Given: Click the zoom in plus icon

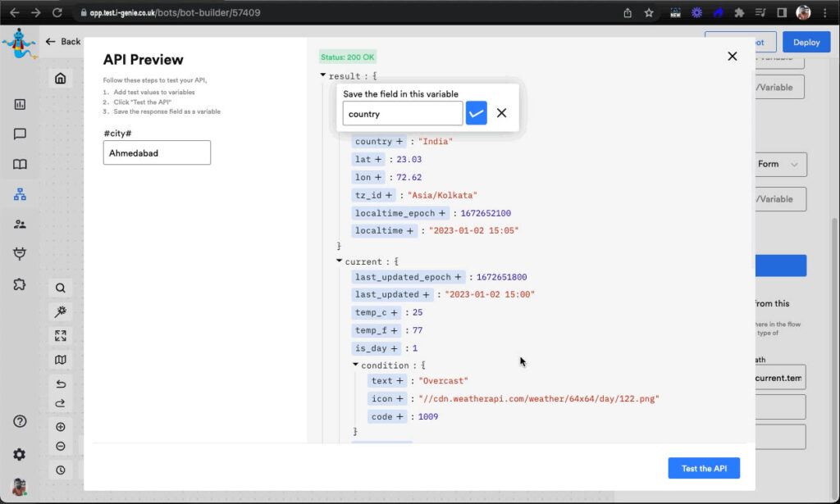Looking at the screenshot, I should (61, 427).
